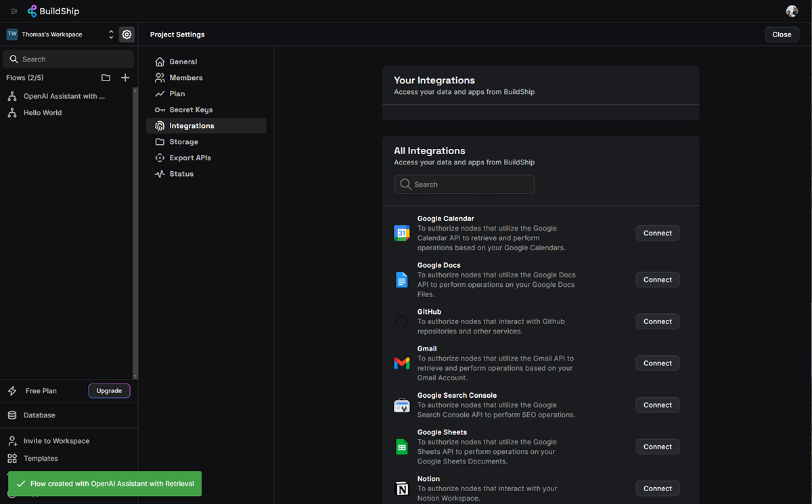
Task: Close the Project Settings panel
Action: click(782, 35)
